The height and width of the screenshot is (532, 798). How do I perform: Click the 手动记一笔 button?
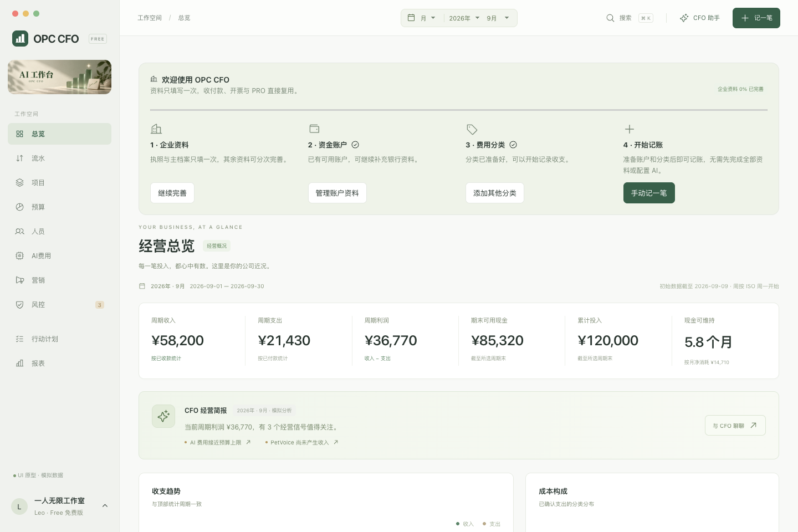pos(649,193)
